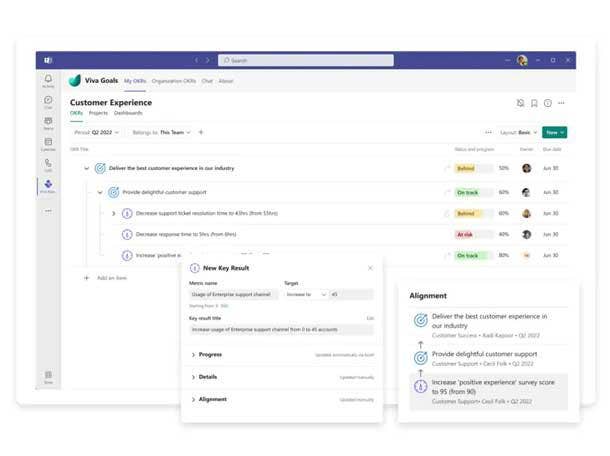Open Calendar in the Teams sidebar
The width and height of the screenshot is (610, 456).
(48, 144)
